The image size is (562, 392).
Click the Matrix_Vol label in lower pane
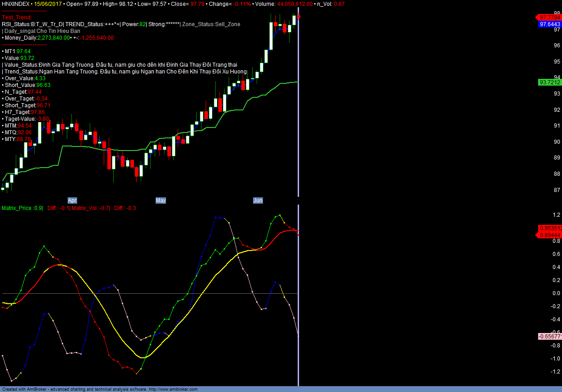click(x=91, y=208)
